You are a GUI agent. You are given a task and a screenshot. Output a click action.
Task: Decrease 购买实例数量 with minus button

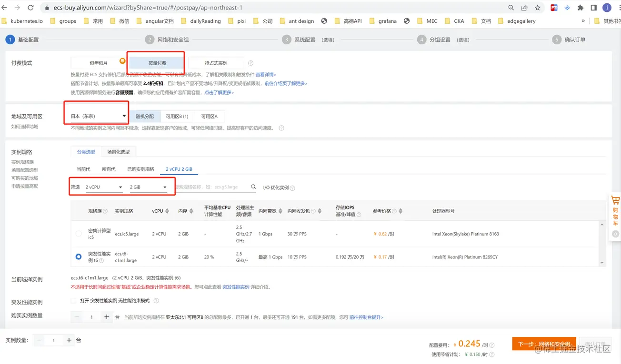(77, 317)
